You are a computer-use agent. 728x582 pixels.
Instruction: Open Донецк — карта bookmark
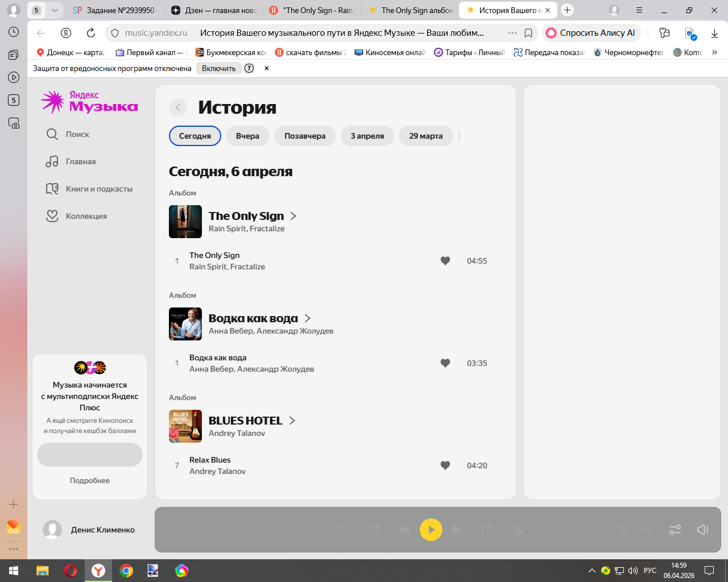pyautogui.click(x=72, y=52)
